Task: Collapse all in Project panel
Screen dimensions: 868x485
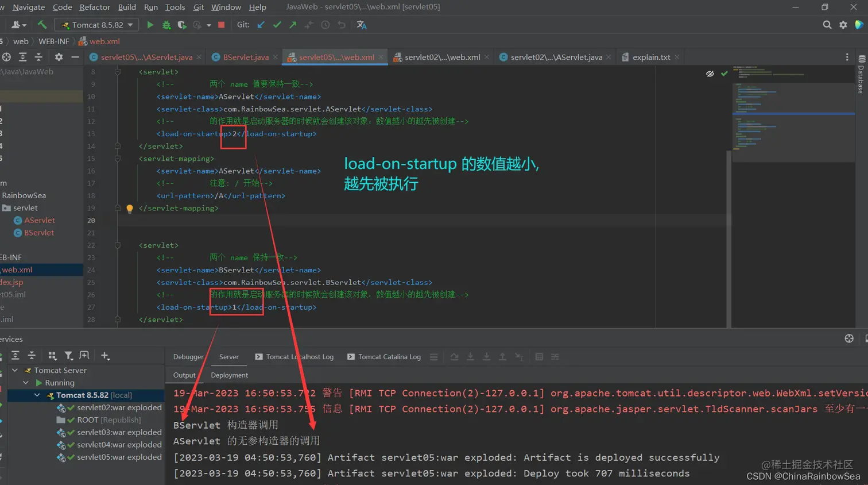Action: coord(38,57)
